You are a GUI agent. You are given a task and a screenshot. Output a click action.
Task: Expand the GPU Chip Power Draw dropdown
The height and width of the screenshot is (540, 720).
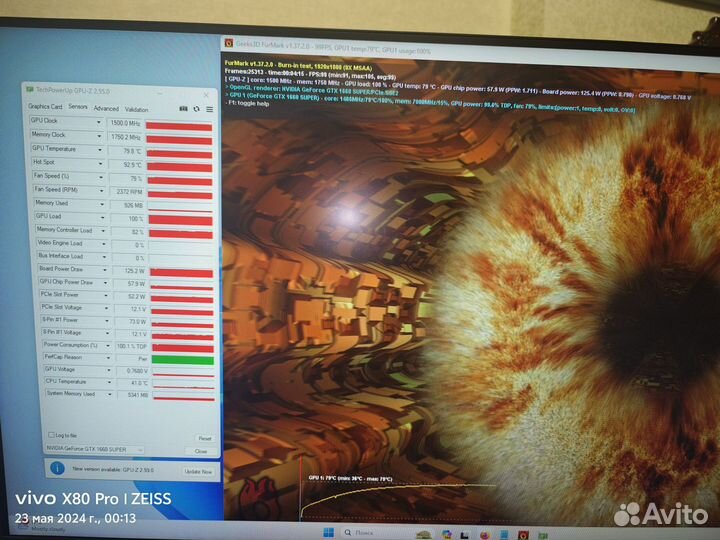[105, 282]
